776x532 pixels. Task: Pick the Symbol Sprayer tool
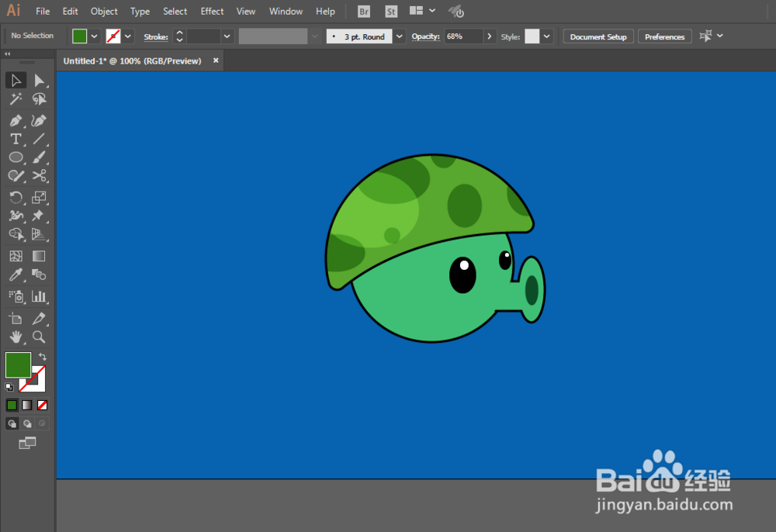16,296
